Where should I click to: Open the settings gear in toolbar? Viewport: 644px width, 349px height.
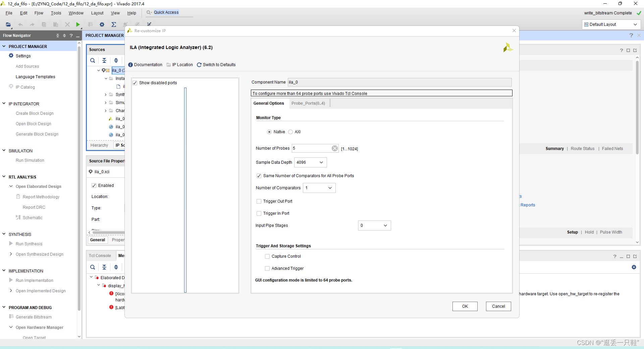[x=102, y=24]
